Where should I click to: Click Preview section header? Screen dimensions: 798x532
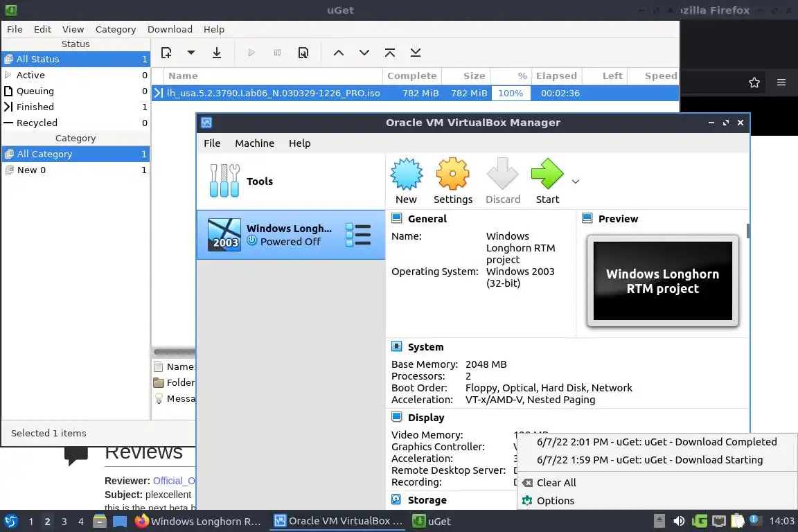click(x=618, y=219)
